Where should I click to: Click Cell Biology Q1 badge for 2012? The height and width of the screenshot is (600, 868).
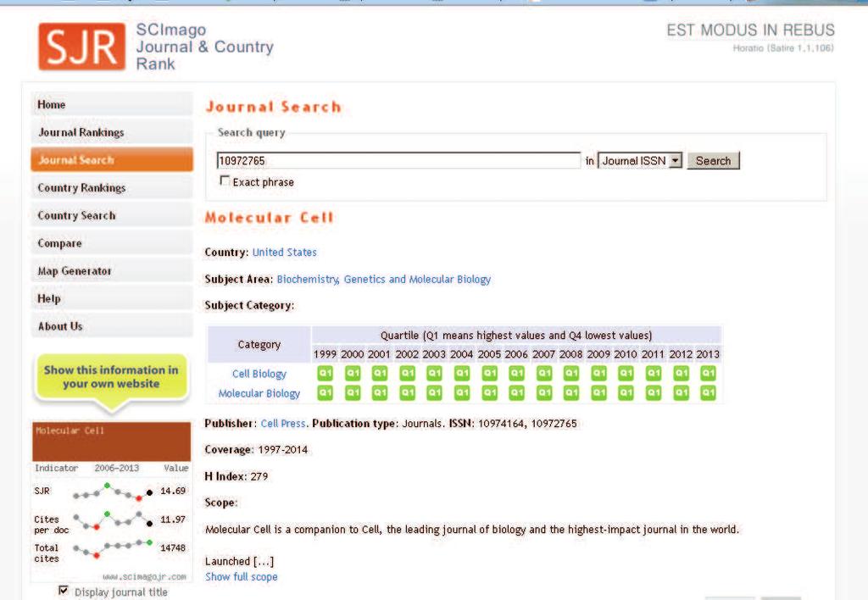(x=681, y=373)
